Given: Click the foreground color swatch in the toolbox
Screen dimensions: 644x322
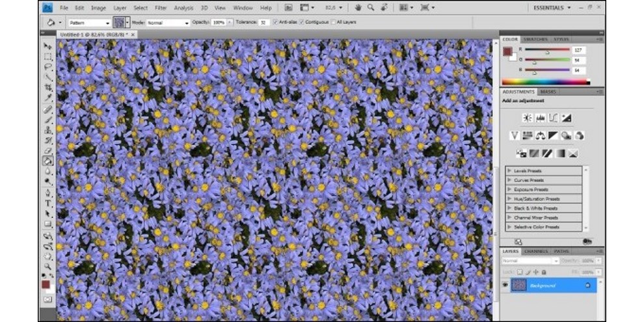Looking at the screenshot, I should pos(46,284).
